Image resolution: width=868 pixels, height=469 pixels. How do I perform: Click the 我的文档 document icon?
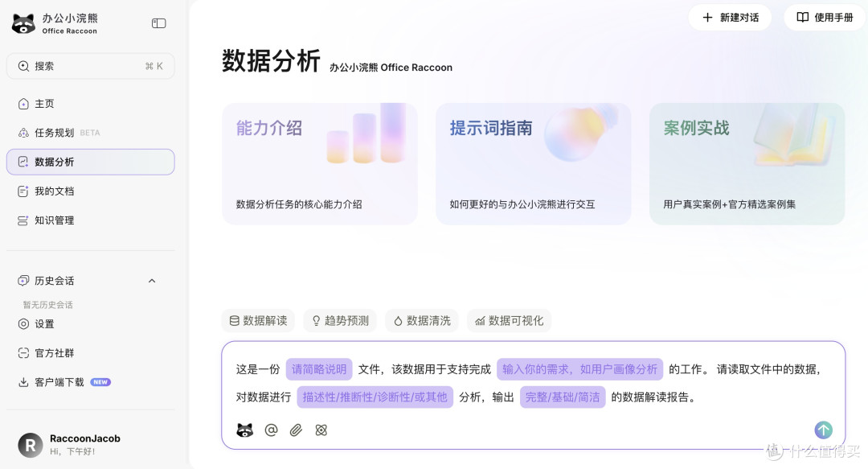23,191
